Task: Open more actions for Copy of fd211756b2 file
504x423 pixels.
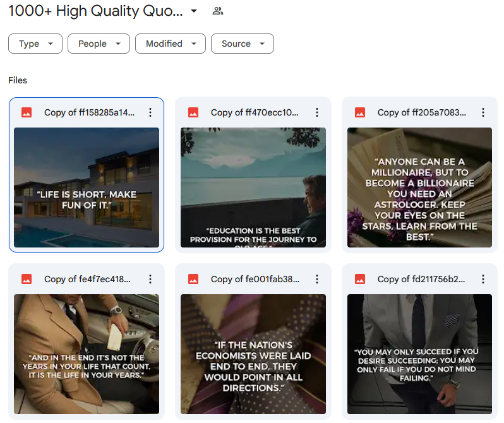Action: coord(483,279)
